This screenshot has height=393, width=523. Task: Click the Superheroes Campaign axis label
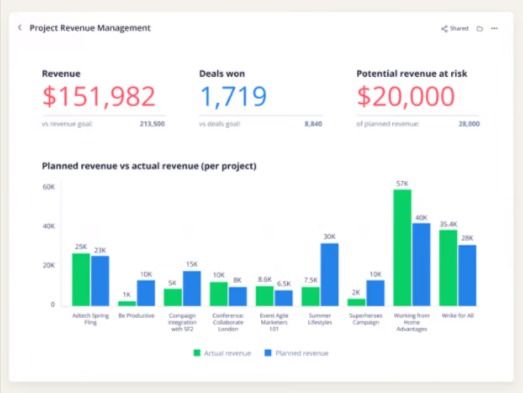(x=366, y=319)
